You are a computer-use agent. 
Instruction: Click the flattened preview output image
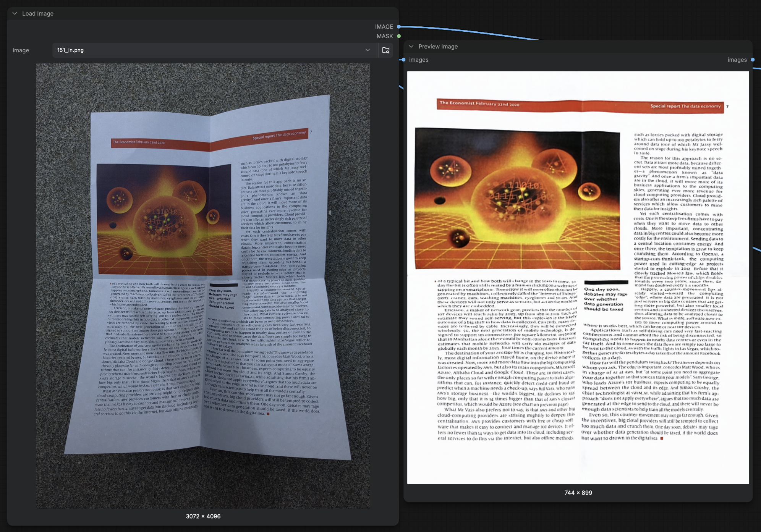pos(578,277)
